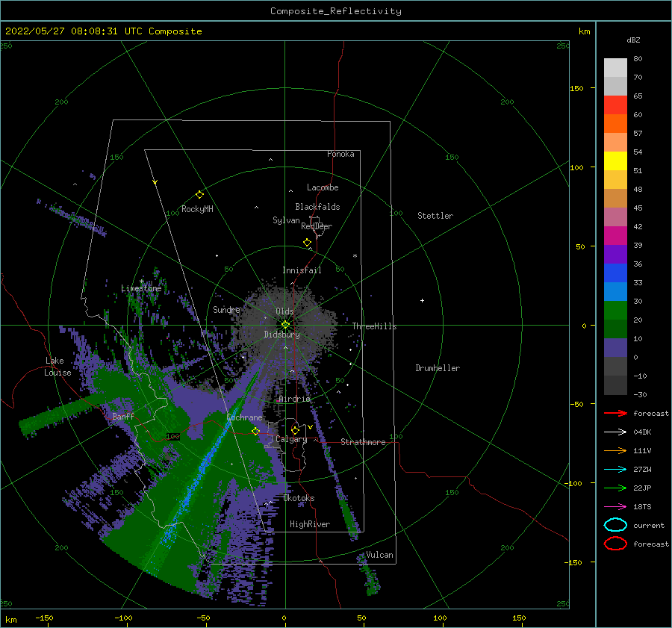The width and height of the screenshot is (672, 628).
Task: Click the Olds city label
Action: click(x=284, y=311)
